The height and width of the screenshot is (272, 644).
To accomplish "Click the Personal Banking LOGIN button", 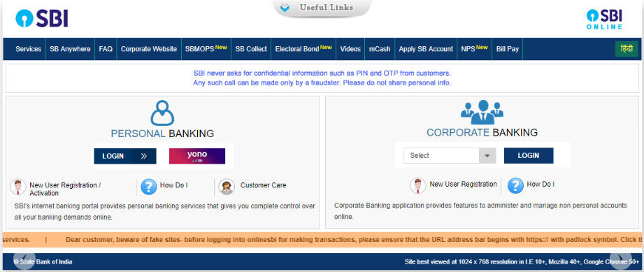I will 125,156.
